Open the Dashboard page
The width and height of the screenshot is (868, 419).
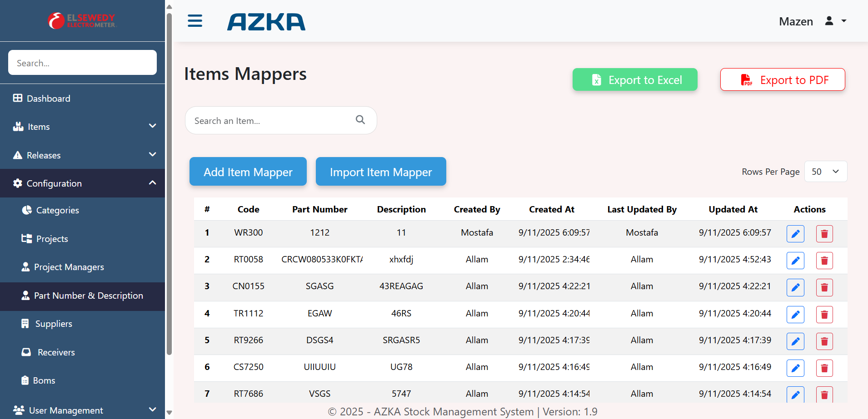click(48, 99)
